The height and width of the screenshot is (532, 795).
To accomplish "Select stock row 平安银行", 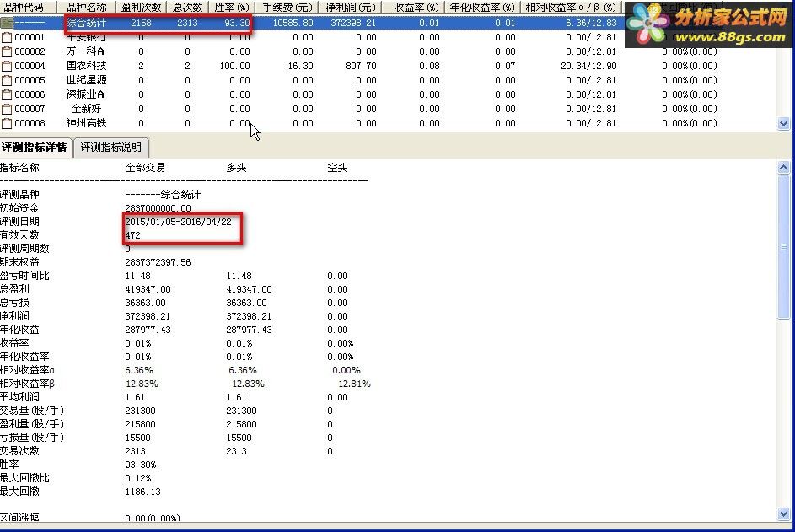I will click(388, 38).
